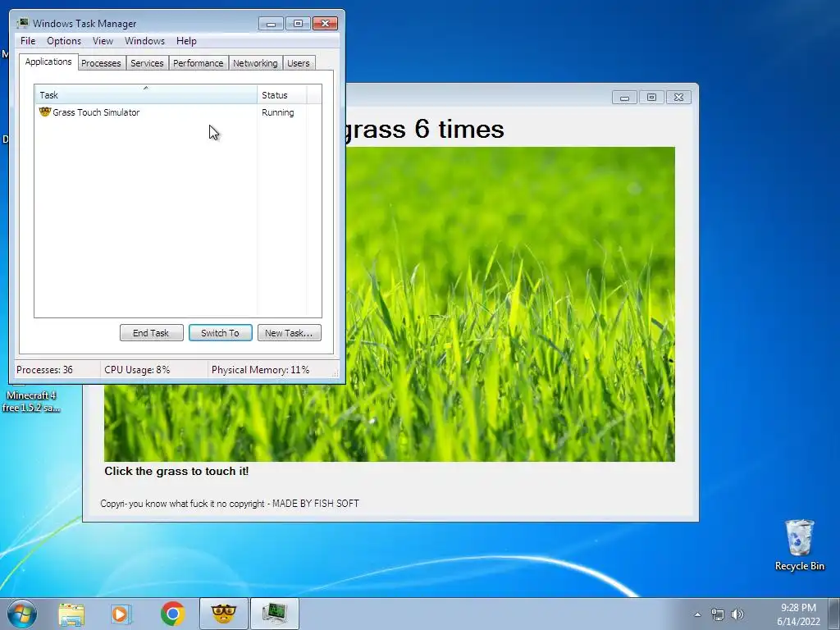Screen dimensions: 840x630
Task: Select the Grass Touch Simulator task row
Action: [178, 112]
